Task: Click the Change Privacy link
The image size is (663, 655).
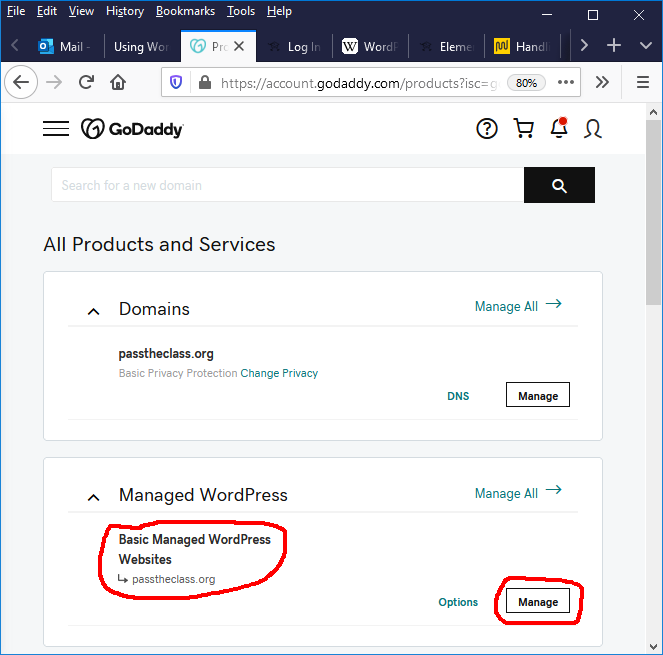Action: pos(279,373)
